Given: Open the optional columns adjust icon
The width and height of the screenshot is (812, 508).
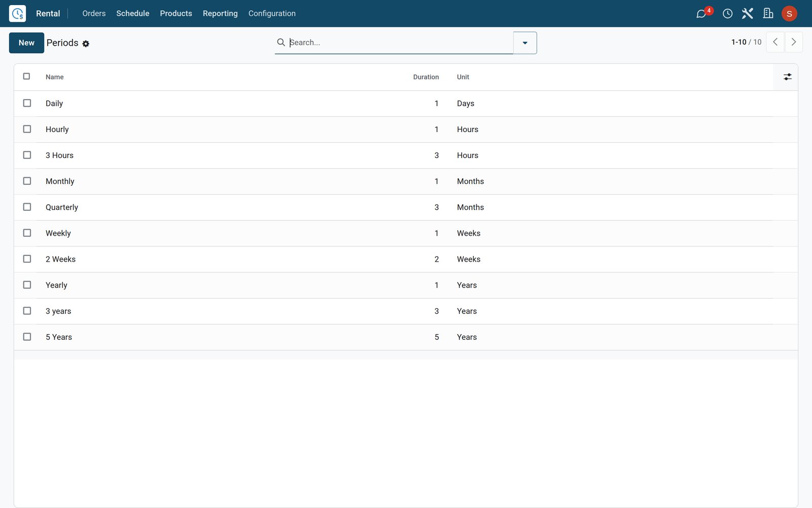Looking at the screenshot, I should tap(787, 77).
